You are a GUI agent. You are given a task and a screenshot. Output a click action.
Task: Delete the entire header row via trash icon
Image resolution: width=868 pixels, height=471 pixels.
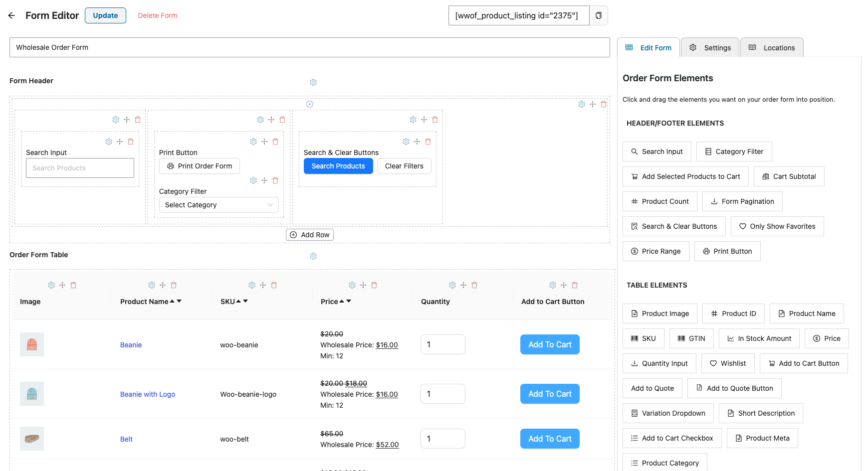pos(604,104)
